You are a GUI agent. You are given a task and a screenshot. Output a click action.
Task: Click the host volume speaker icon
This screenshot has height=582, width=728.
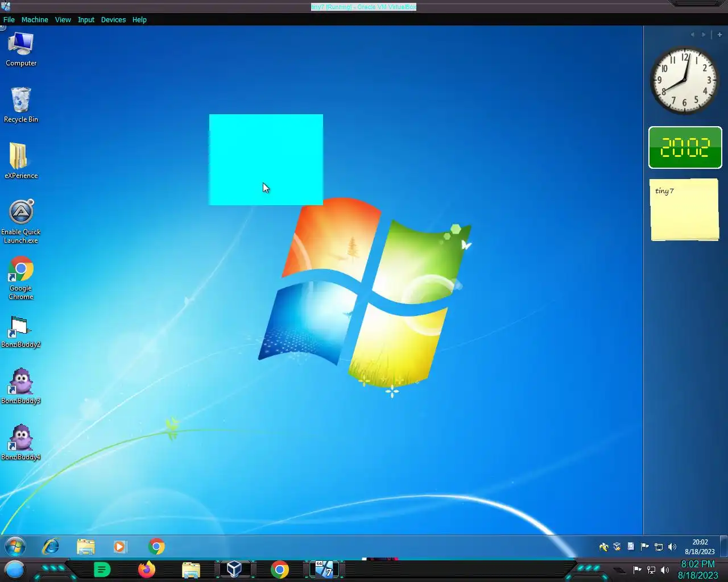click(x=665, y=570)
